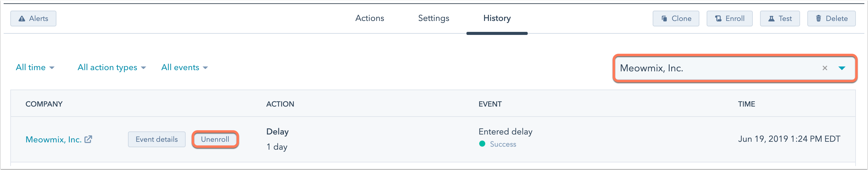Click the green Success status dot
868x170 pixels.
(x=482, y=144)
